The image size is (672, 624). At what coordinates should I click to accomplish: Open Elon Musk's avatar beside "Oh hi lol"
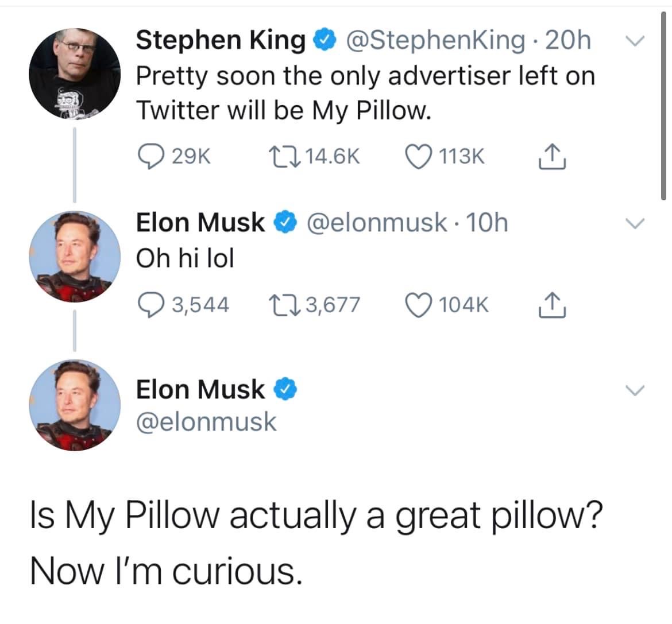[x=75, y=257]
